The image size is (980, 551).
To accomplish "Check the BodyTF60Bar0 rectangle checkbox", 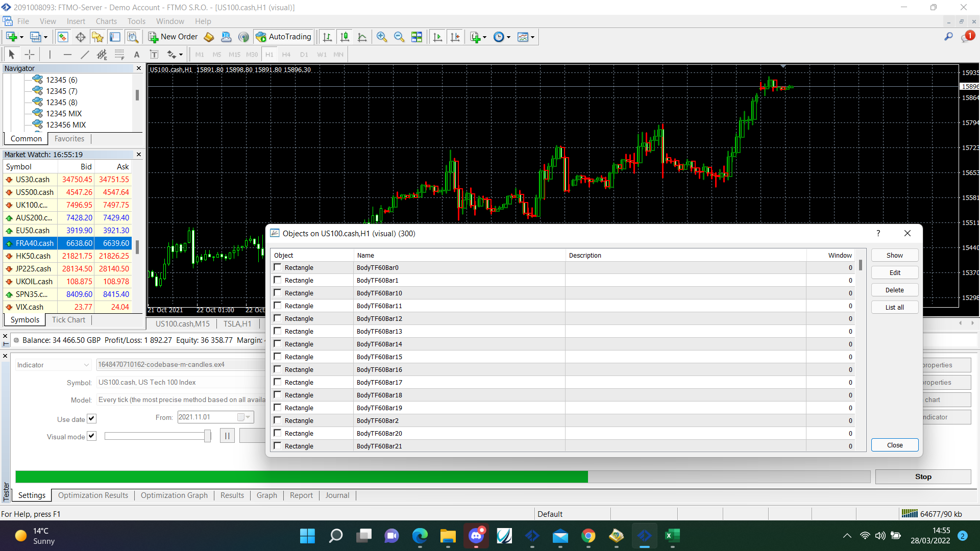I will point(278,267).
